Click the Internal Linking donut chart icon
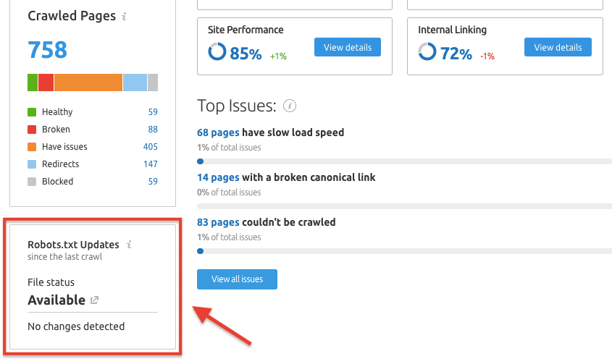Viewport: 612px width, 364px height. tap(427, 52)
